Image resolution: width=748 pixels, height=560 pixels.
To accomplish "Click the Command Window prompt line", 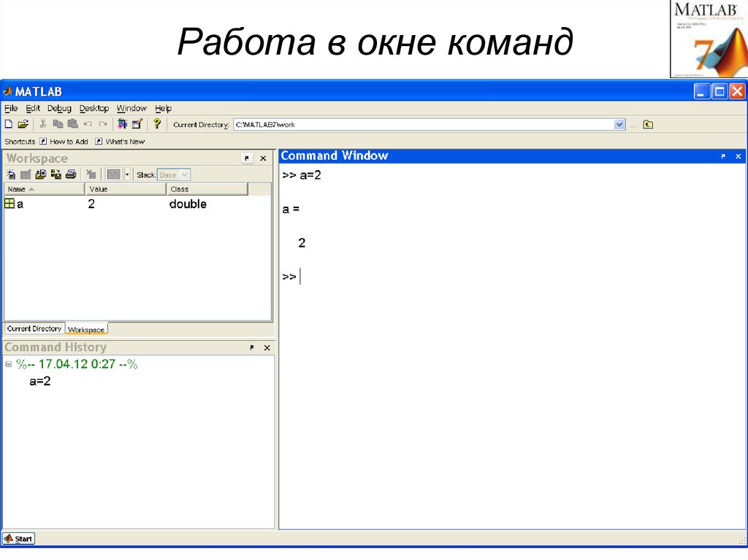I will tap(511, 277).
